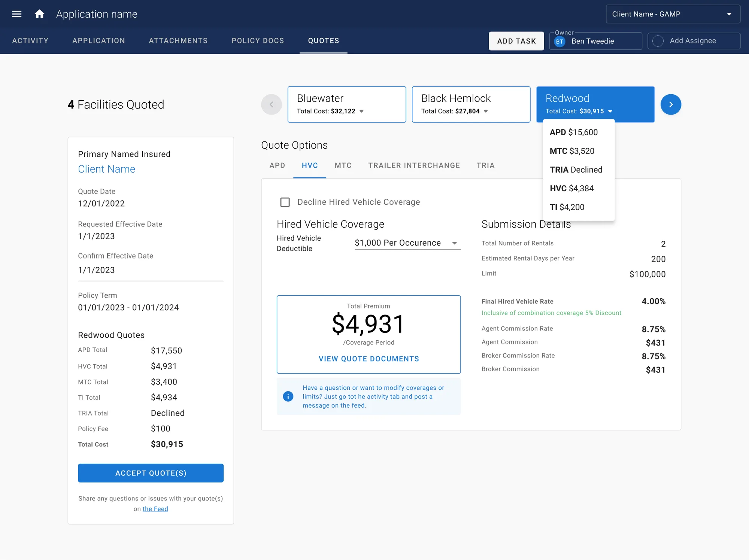The width and height of the screenshot is (749, 560).
Task: Go to previous facility with left arrow
Action: 272,104
